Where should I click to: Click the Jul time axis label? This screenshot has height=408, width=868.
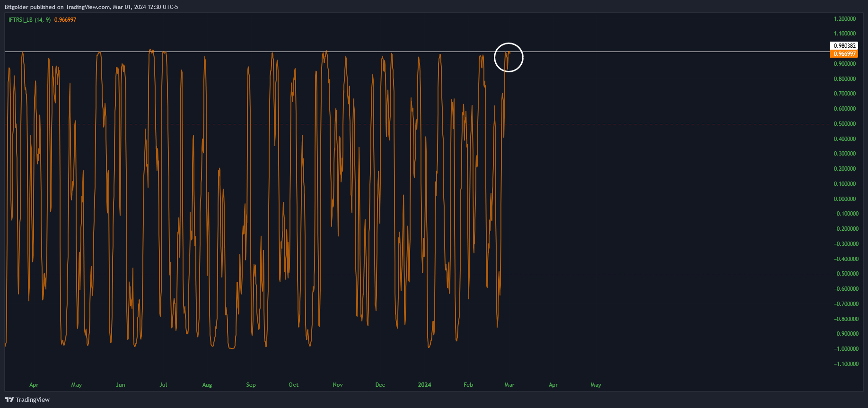click(163, 385)
